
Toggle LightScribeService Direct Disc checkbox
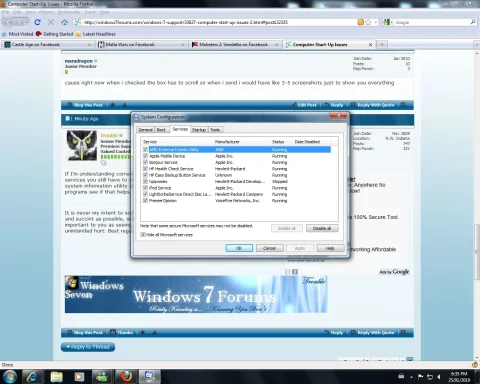coord(145,194)
